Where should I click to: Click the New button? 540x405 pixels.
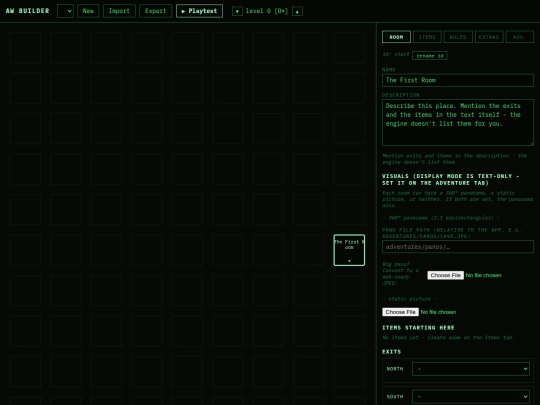tap(88, 11)
